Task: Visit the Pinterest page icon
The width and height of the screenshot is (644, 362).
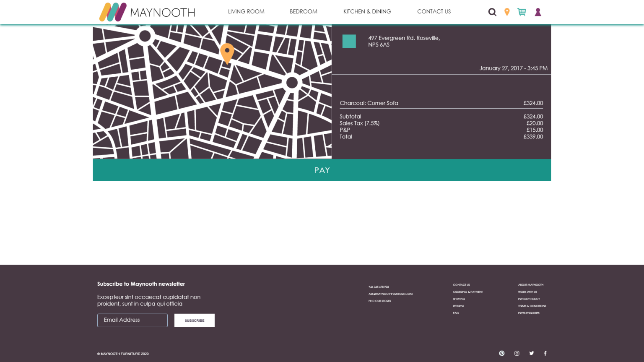Action: coord(502,353)
